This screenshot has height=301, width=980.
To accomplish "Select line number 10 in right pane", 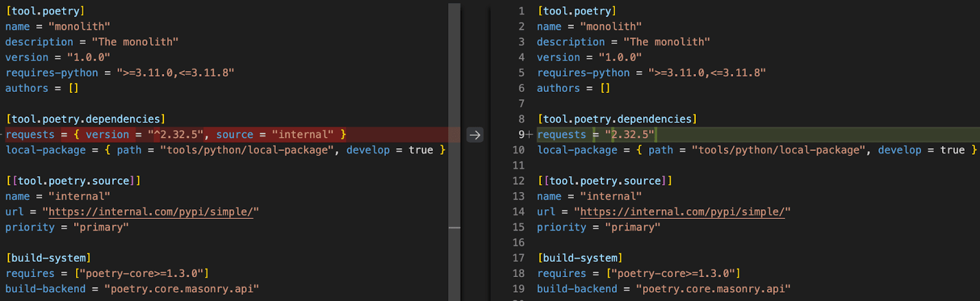I will 518,150.
